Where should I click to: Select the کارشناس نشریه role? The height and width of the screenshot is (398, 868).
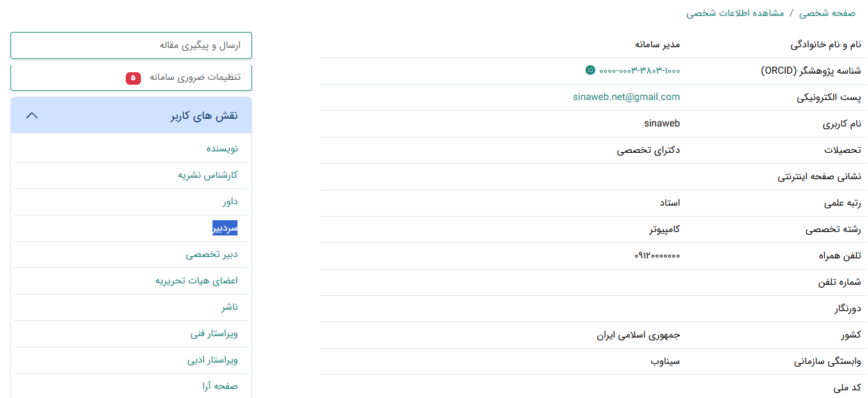tap(208, 175)
